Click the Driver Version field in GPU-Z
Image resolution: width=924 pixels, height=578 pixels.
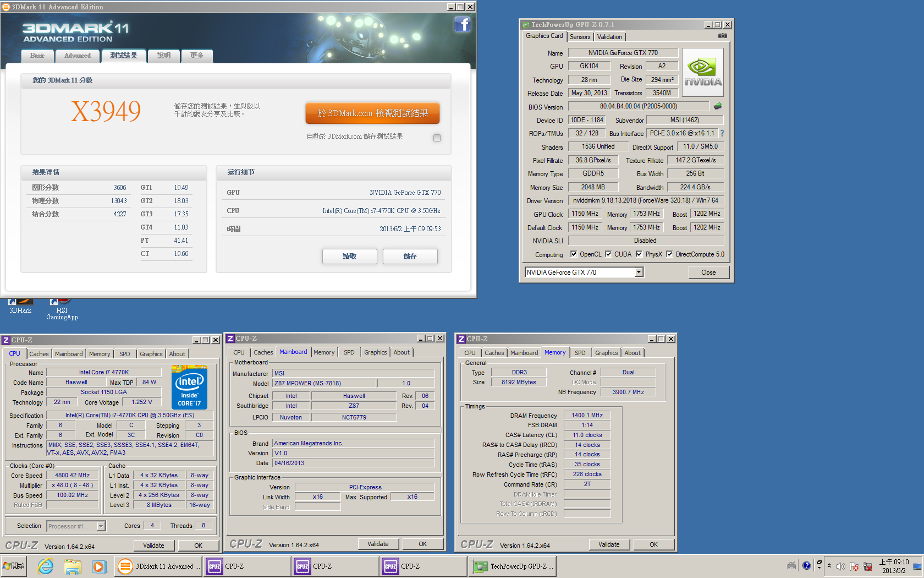pos(646,200)
